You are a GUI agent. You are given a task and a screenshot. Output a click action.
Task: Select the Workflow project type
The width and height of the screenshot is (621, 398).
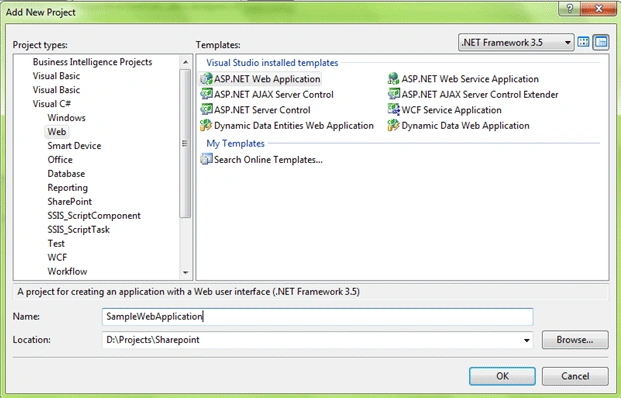67,272
